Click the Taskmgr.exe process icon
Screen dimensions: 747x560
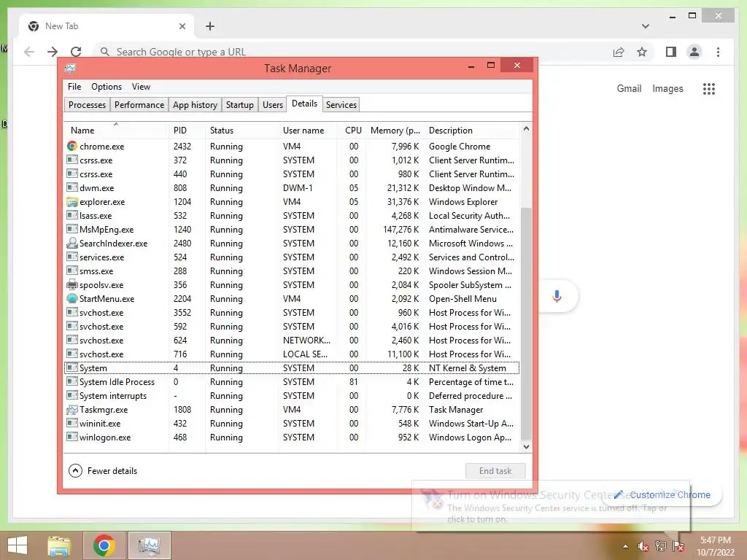72,410
